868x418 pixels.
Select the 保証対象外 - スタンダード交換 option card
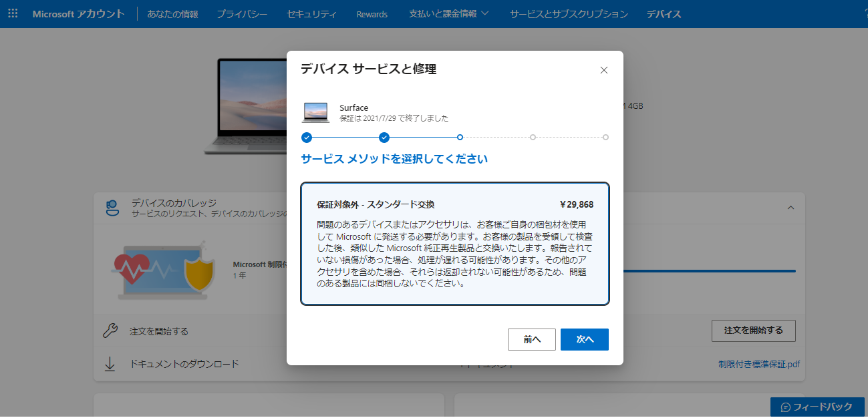[455, 244]
